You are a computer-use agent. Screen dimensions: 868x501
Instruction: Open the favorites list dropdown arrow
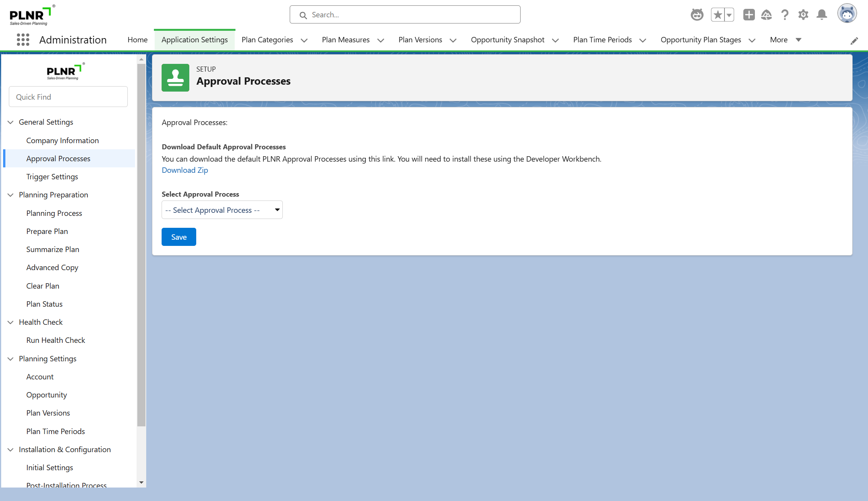[729, 15]
